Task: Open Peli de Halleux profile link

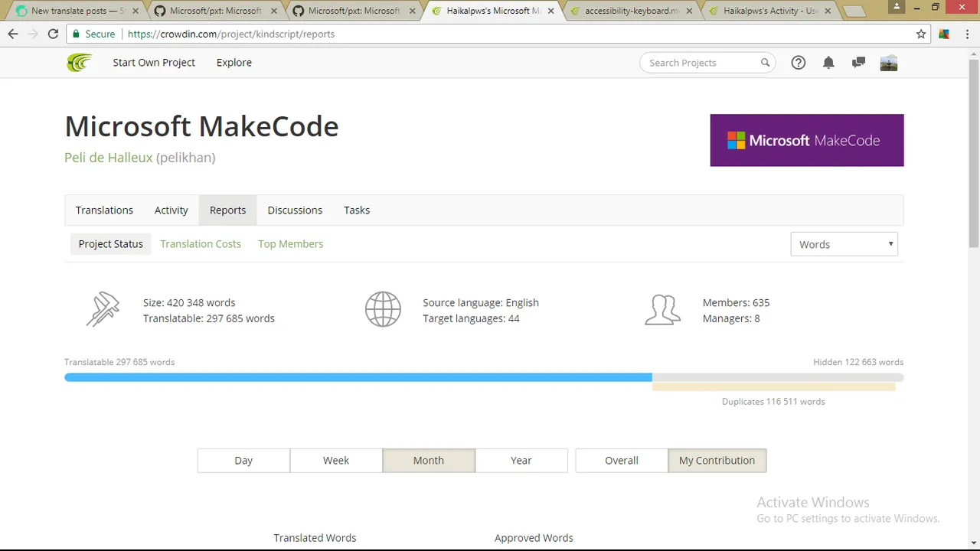Action: (x=109, y=158)
